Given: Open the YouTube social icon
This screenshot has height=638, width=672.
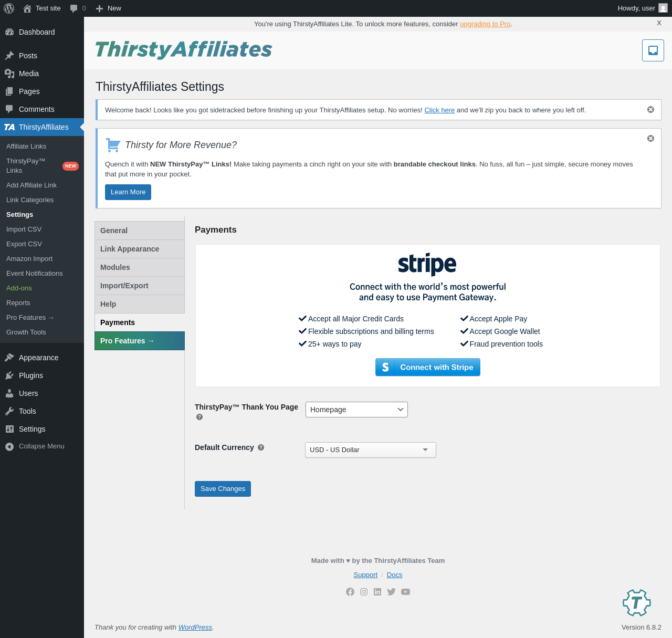Looking at the screenshot, I should tap(405, 592).
